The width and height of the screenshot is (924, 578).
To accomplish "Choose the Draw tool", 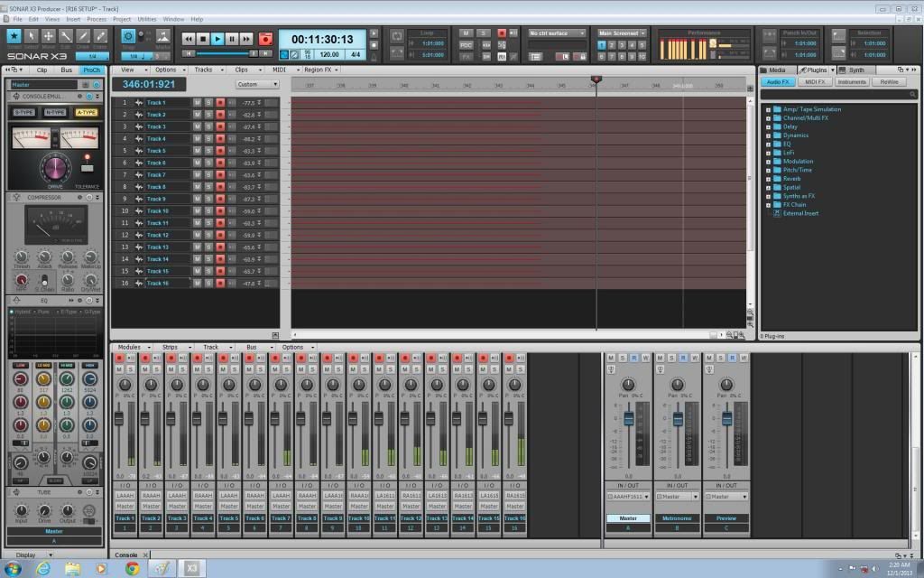I will tap(83, 37).
